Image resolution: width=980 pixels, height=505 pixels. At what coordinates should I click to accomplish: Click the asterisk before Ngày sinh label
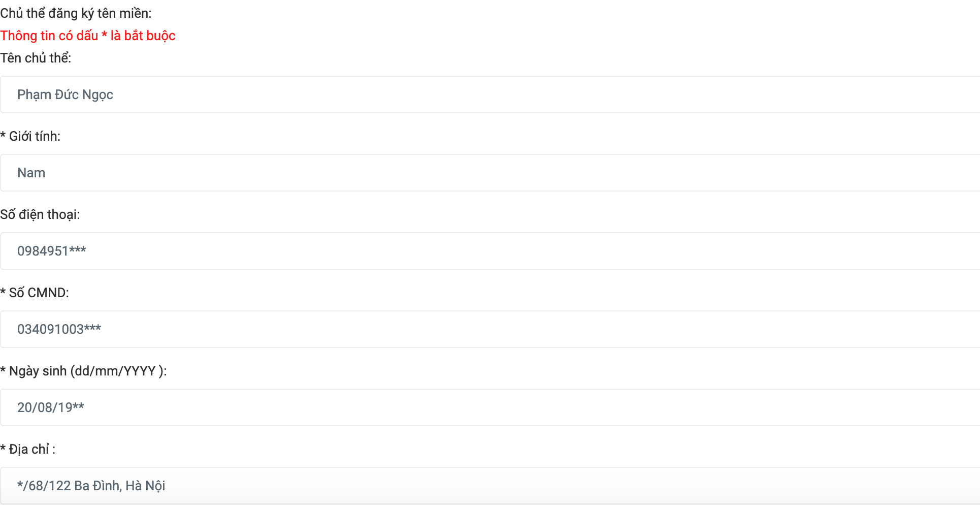coord(3,370)
